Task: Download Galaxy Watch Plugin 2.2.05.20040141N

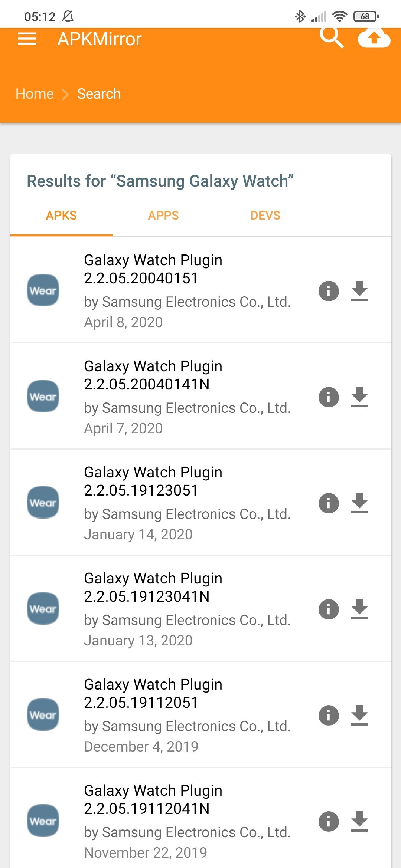Action: [359, 397]
